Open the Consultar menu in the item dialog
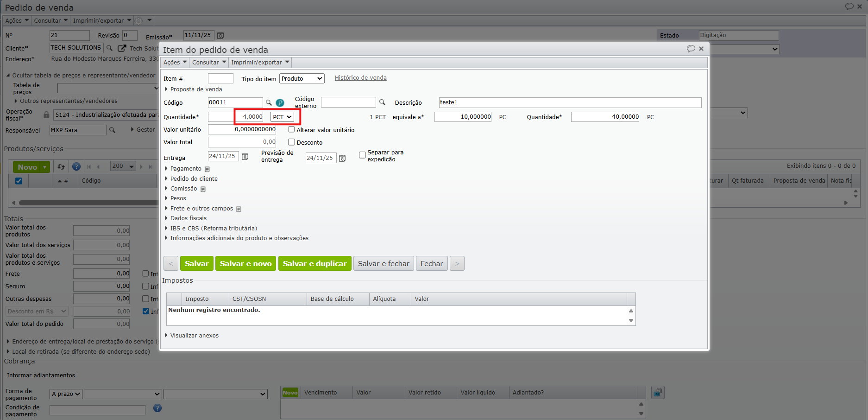Viewport: 868px width, 420px height. [209, 63]
